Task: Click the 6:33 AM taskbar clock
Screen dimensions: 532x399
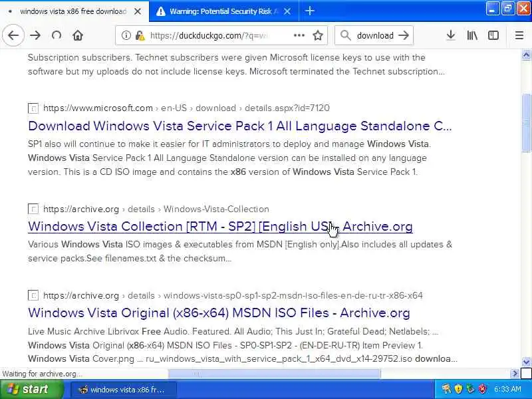Action: 507,389
